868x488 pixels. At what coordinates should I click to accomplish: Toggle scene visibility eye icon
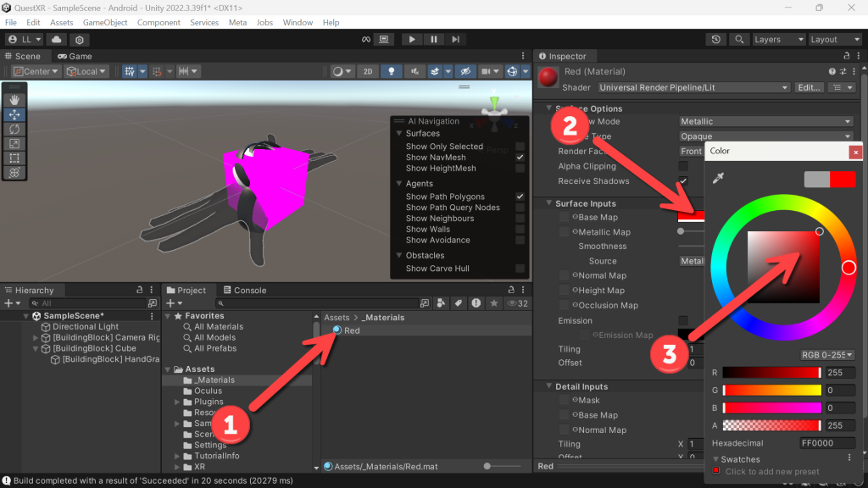(x=465, y=71)
